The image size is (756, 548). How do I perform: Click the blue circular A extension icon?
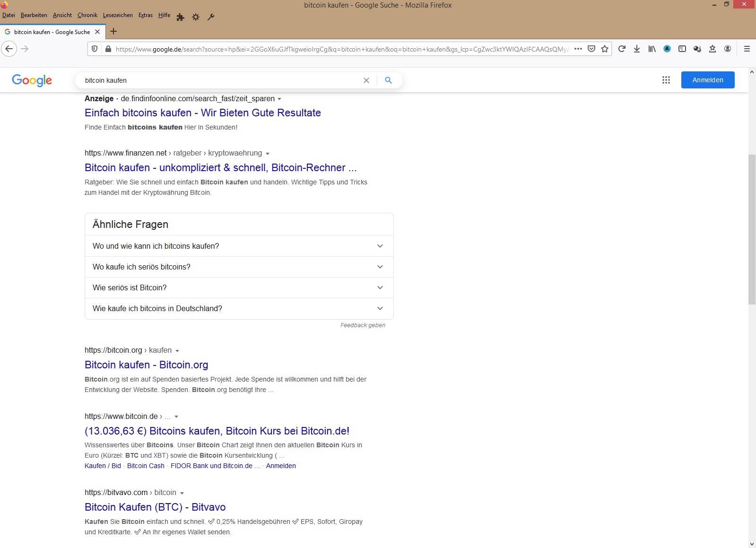click(667, 49)
